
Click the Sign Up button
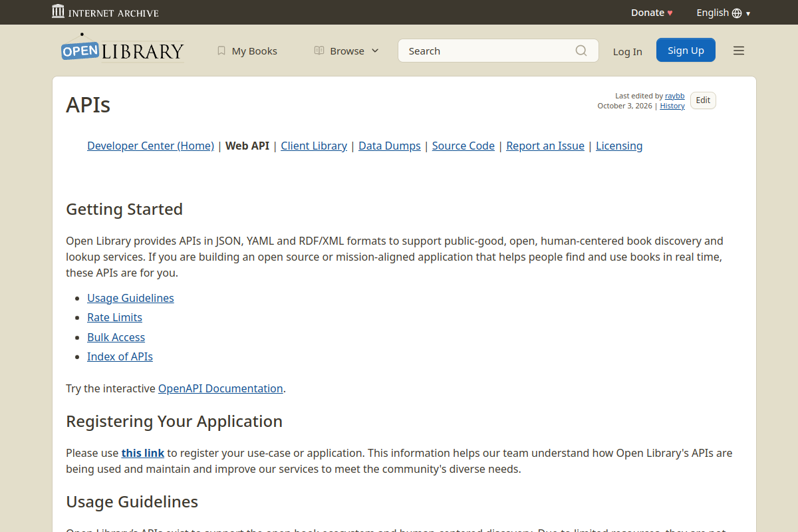(686, 50)
